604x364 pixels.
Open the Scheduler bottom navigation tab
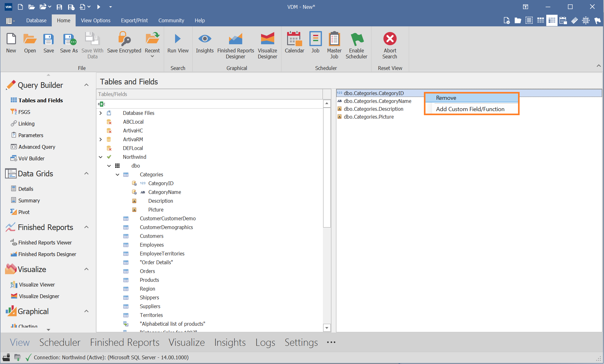click(x=60, y=342)
